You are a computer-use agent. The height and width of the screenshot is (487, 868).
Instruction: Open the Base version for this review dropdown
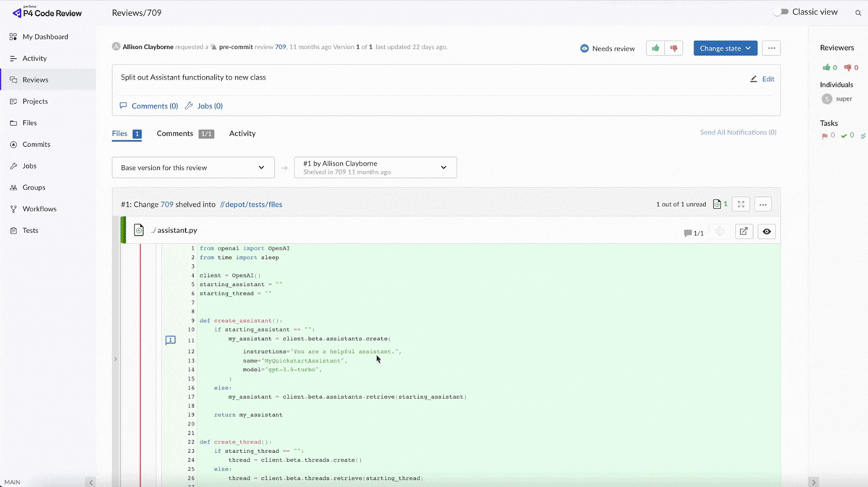[x=193, y=168]
